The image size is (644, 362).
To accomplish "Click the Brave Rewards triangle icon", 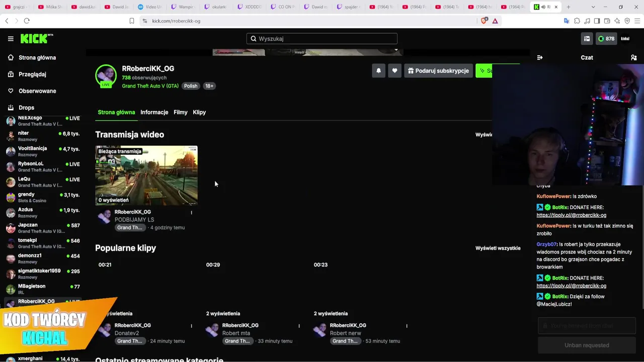I will click(495, 21).
